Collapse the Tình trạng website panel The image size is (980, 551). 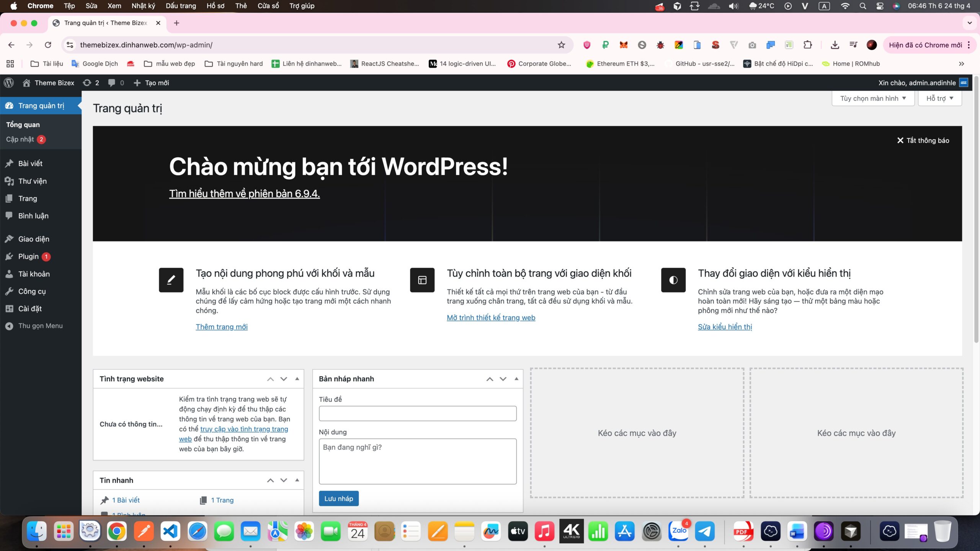[x=297, y=379]
